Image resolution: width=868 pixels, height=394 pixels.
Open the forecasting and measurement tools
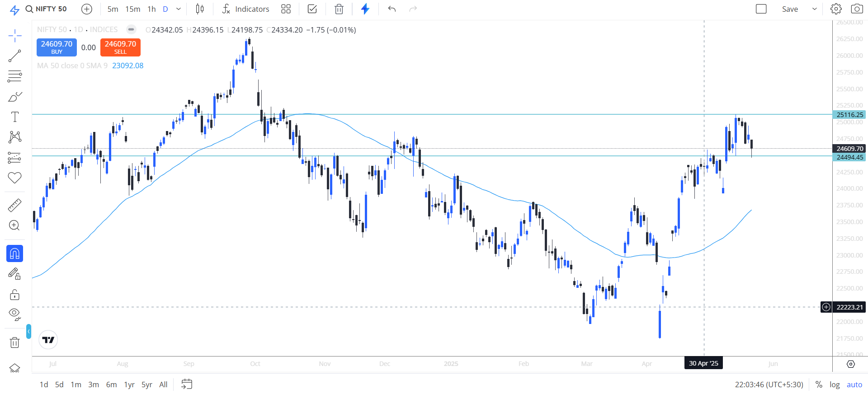click(x=14, y=157)
